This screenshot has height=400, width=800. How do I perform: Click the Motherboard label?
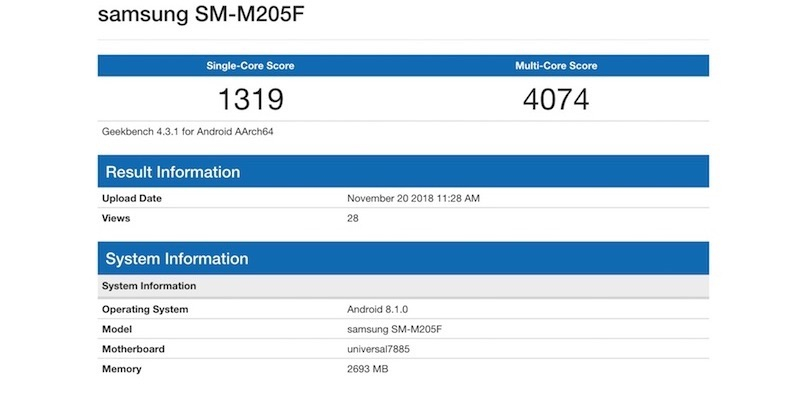[x=133, y=349]
